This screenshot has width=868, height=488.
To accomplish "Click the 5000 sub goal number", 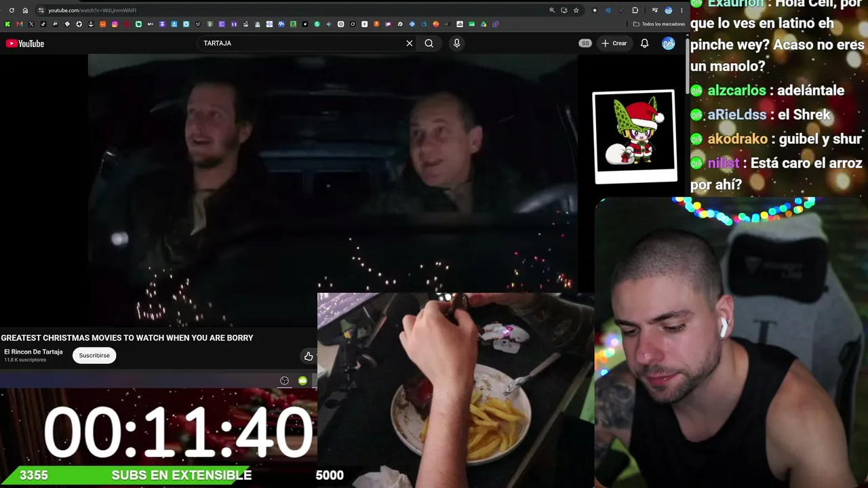I will (x=330, y=475).
